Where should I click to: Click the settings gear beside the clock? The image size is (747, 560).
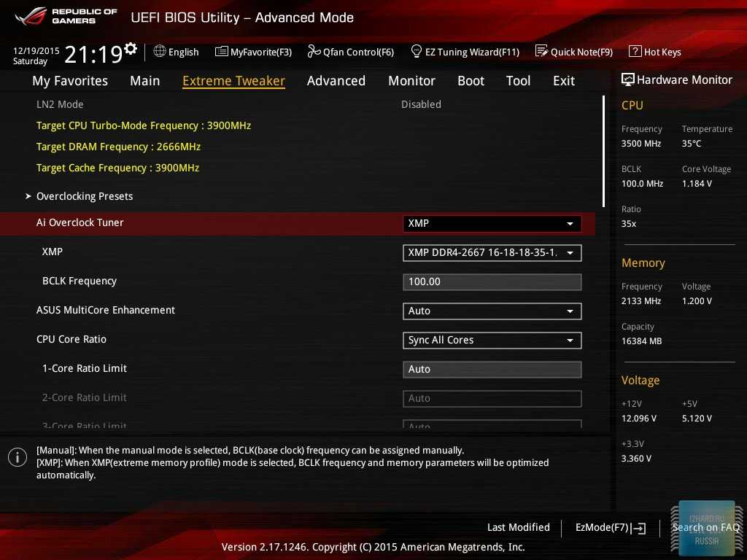(131, 49)
